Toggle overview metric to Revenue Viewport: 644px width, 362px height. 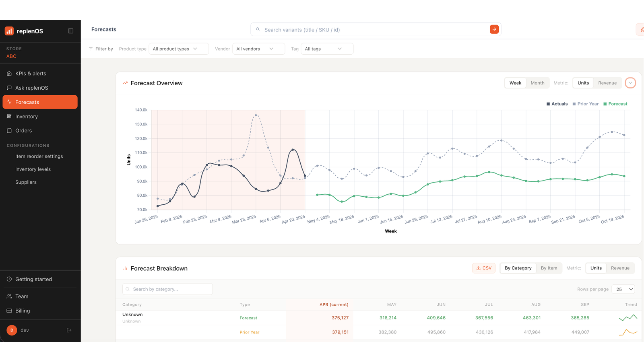pos(607,83)
